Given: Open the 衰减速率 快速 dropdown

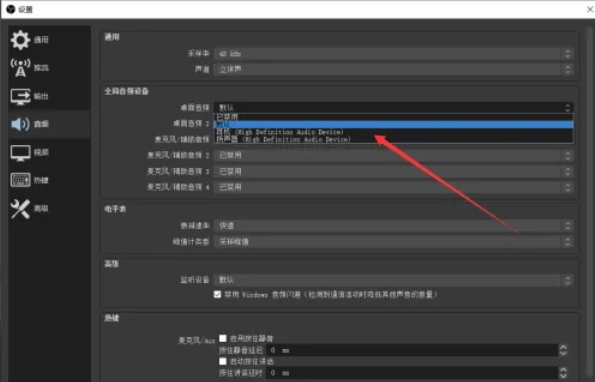Looking at the screenshot, I should (393, 226).
